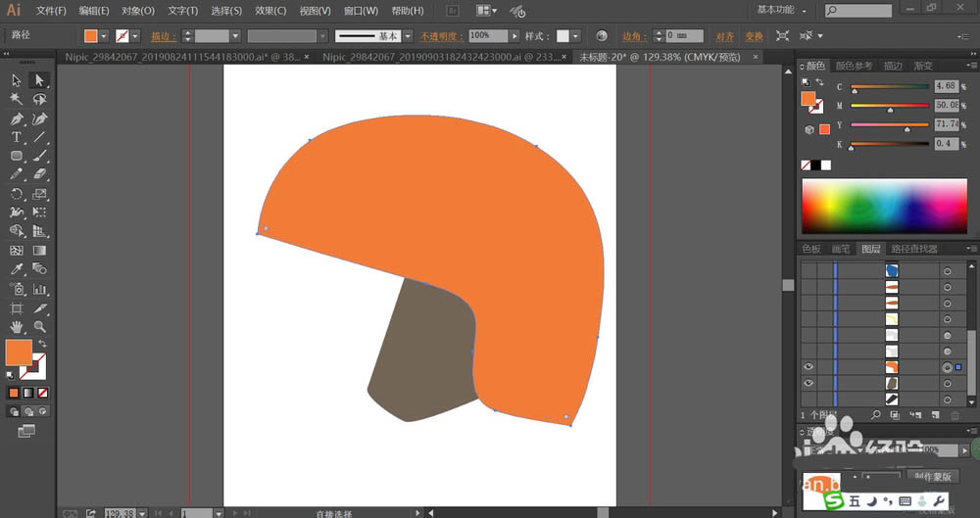Toggle visibility of the brown shape layer
The image size is (980, 518).
click(809, 383)
